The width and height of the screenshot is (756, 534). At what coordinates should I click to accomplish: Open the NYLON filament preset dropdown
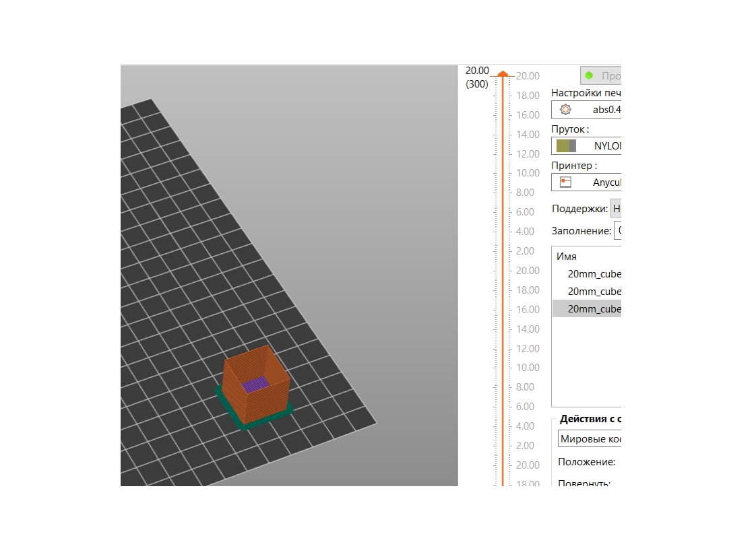click(586, 145)
